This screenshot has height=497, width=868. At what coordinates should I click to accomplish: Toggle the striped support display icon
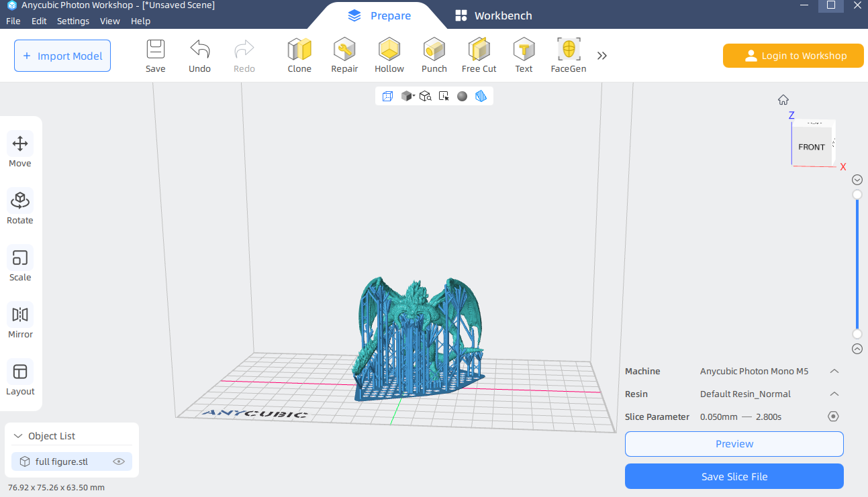point(481,97)
